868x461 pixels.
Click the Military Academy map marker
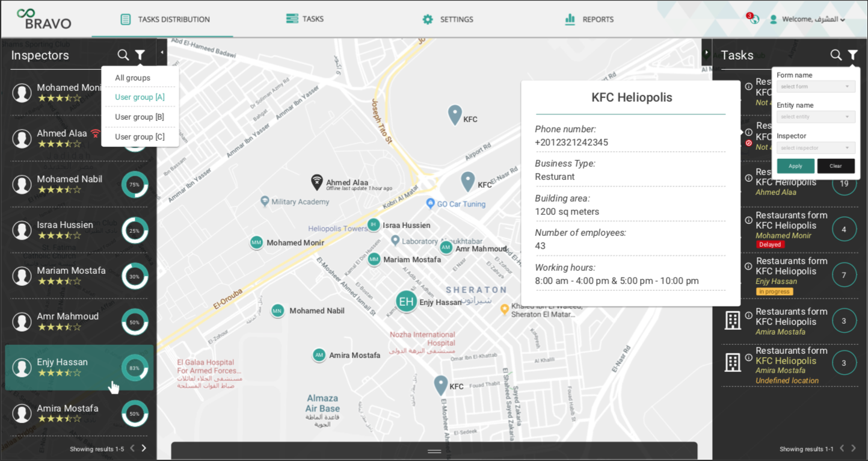click(265, 201)
